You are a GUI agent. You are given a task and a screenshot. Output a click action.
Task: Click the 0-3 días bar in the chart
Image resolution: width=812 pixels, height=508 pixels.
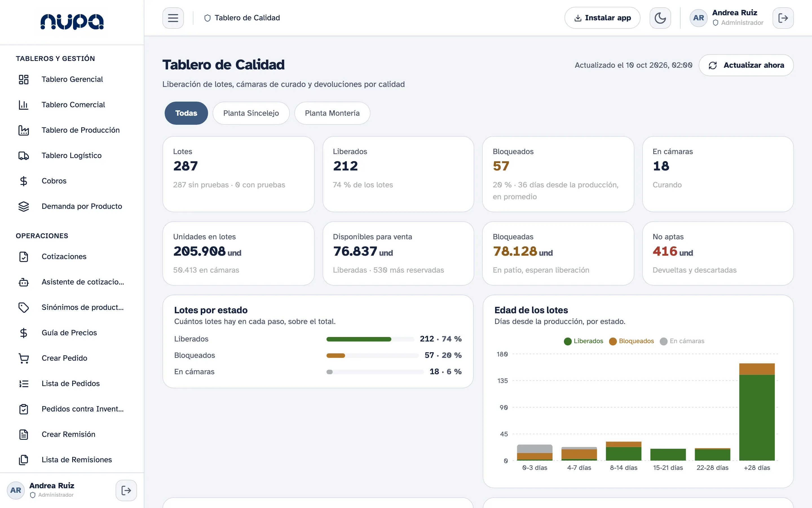point(535,453)
